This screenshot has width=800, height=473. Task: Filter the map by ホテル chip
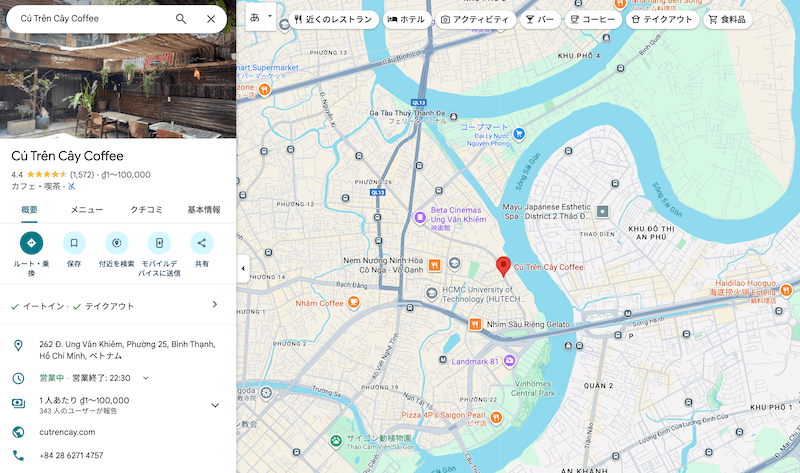406,19
